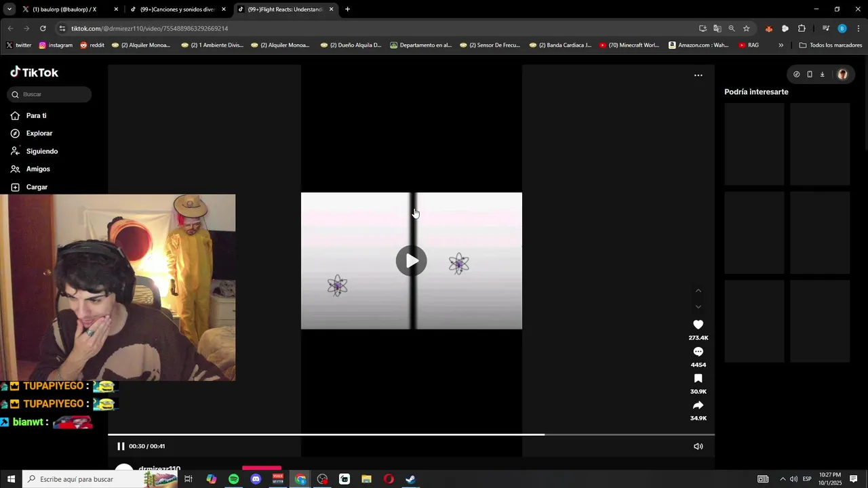Click the TikTok logo
The width and height of the screenshot is (868, 488).
35,73
